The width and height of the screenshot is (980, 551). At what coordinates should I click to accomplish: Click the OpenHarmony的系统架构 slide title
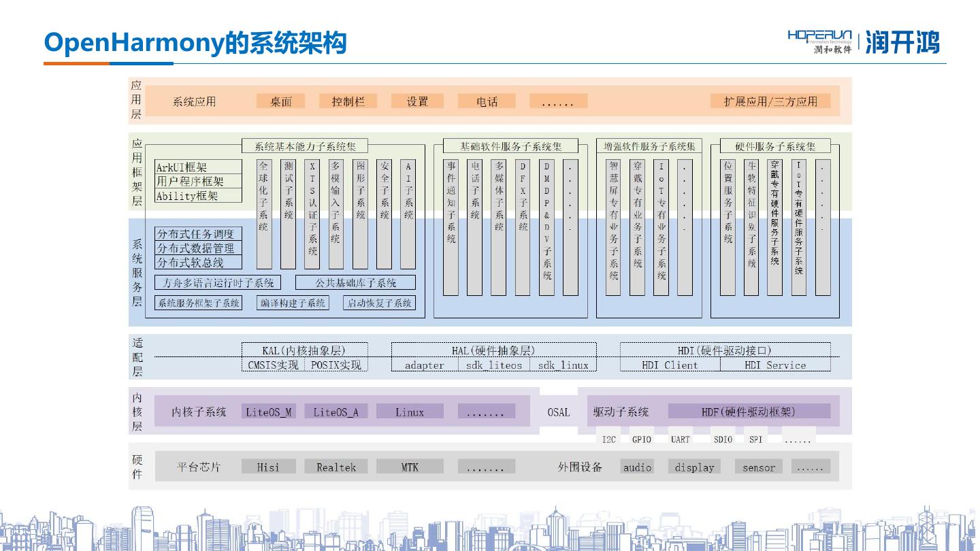coord(195,43)
